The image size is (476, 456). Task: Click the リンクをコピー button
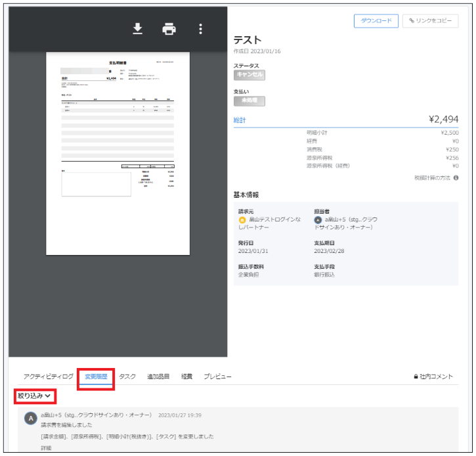[x=430, y=21]
